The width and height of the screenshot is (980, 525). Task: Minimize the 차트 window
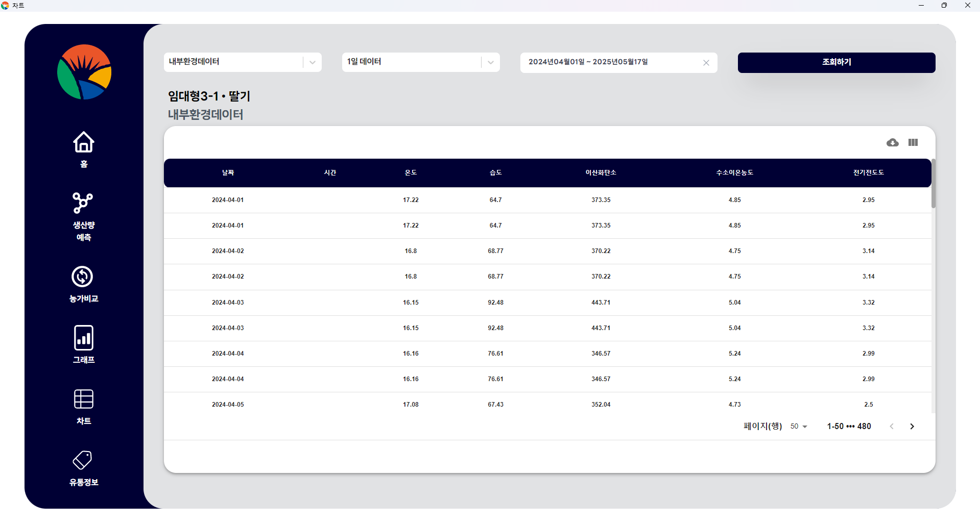(921, 6)
